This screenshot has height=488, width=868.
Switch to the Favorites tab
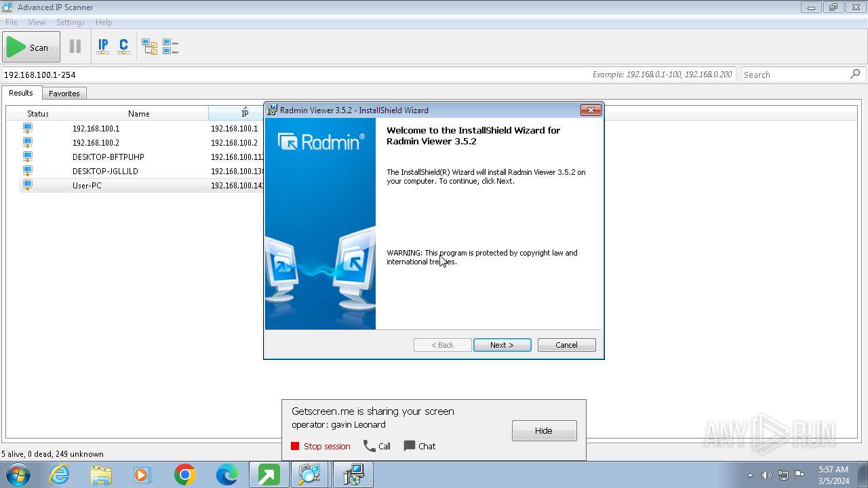[64, 94]
